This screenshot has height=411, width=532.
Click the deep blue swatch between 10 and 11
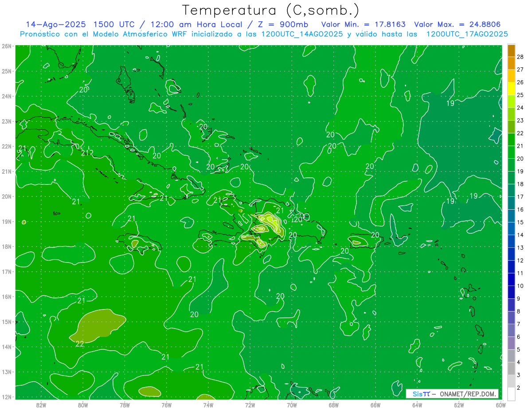511,279
